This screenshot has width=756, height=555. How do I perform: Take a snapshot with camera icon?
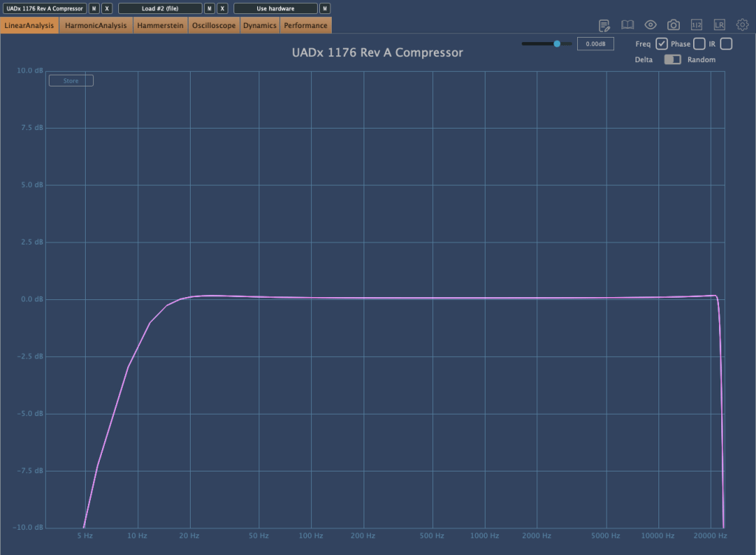coord(673,25)
